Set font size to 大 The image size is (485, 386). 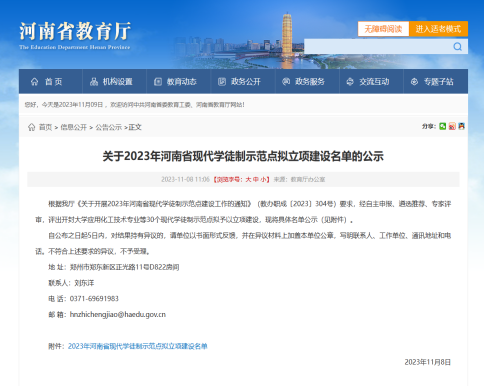point(248,179)
